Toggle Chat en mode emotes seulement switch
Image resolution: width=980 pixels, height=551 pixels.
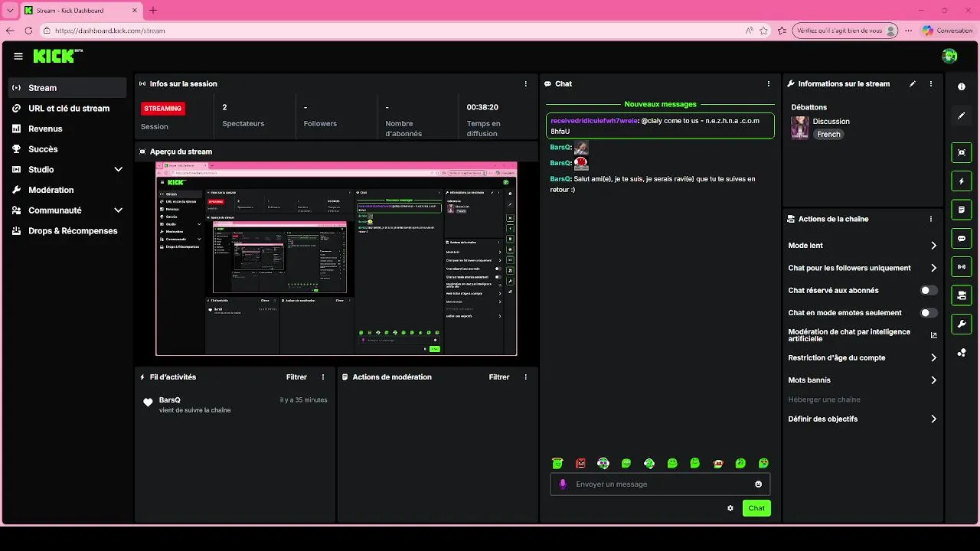pyautogui.click(x=929, y=313)
